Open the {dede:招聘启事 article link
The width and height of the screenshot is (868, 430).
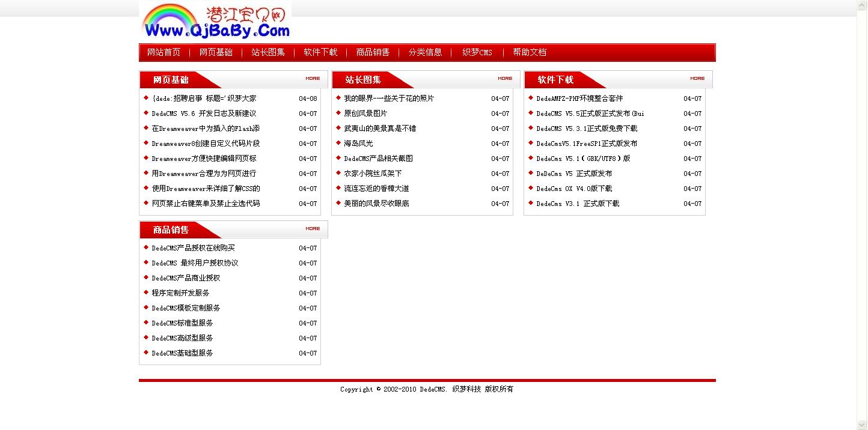click(204, 98)
